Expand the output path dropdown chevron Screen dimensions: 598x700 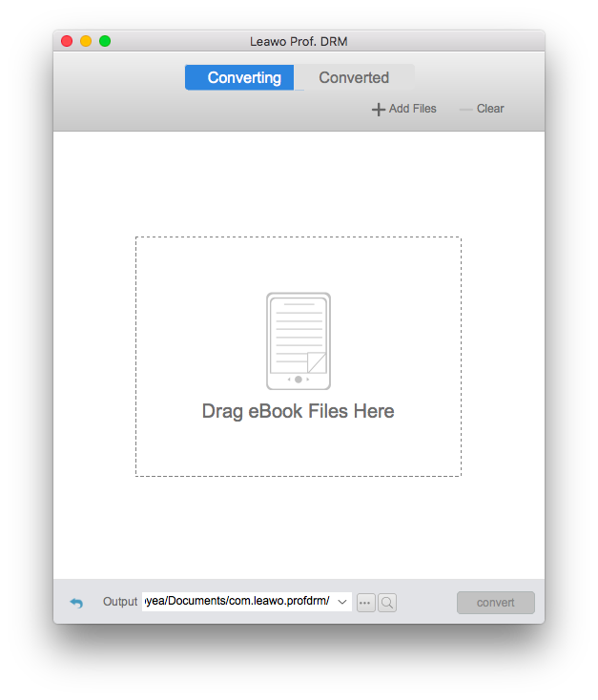tap(342, 602)
